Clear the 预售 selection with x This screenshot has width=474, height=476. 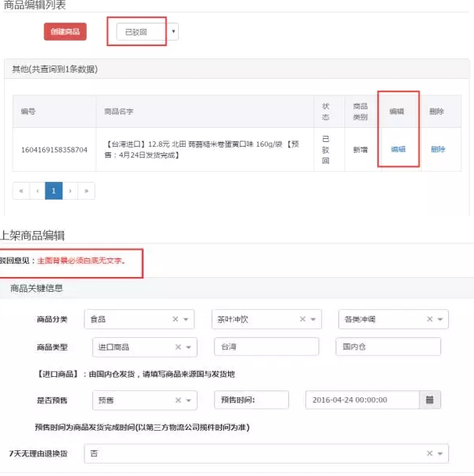pyautogui.click(x=178, y=400)
